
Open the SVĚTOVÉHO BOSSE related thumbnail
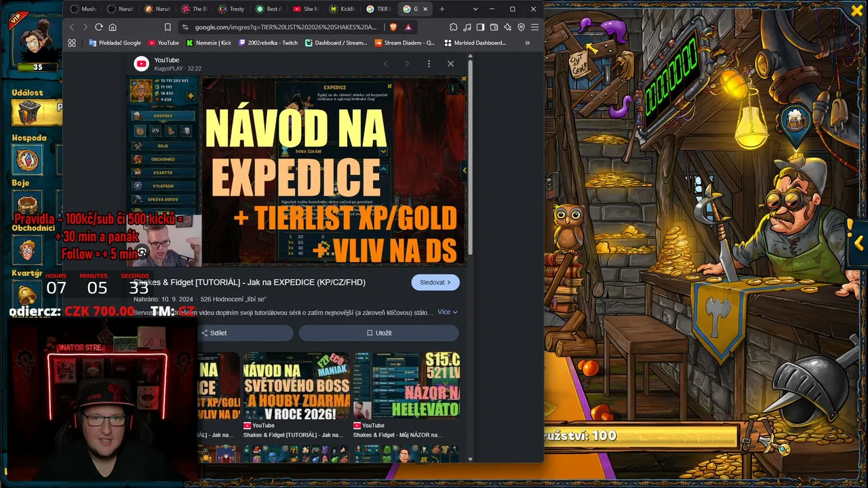click(297, 386)
